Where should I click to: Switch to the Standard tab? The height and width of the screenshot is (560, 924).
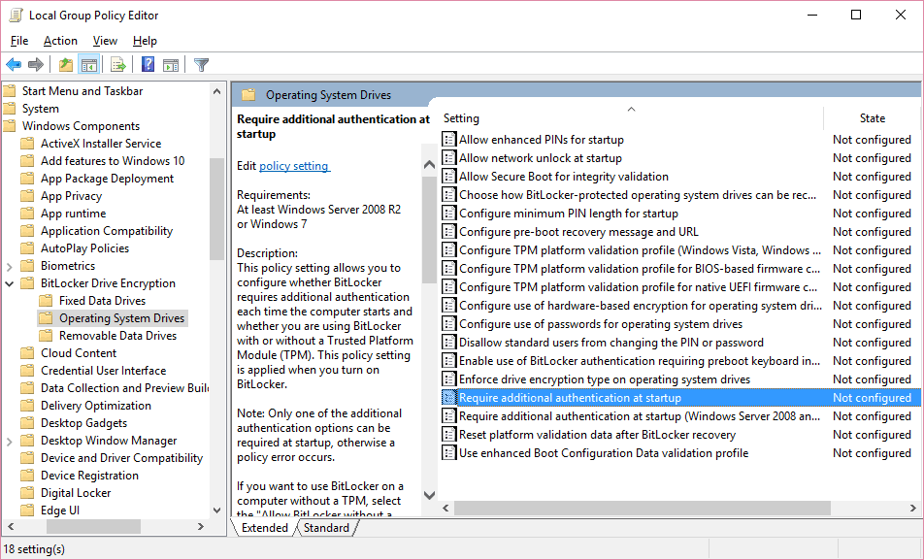326,528
